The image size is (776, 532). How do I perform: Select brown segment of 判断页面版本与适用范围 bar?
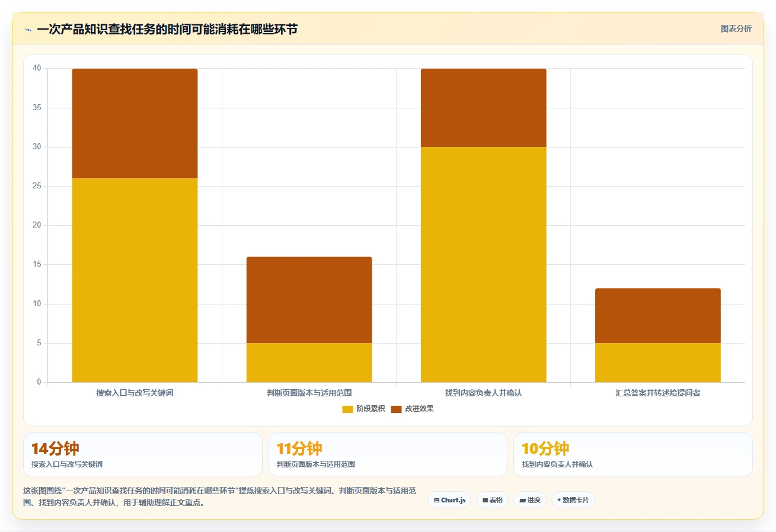click(309, 300)
